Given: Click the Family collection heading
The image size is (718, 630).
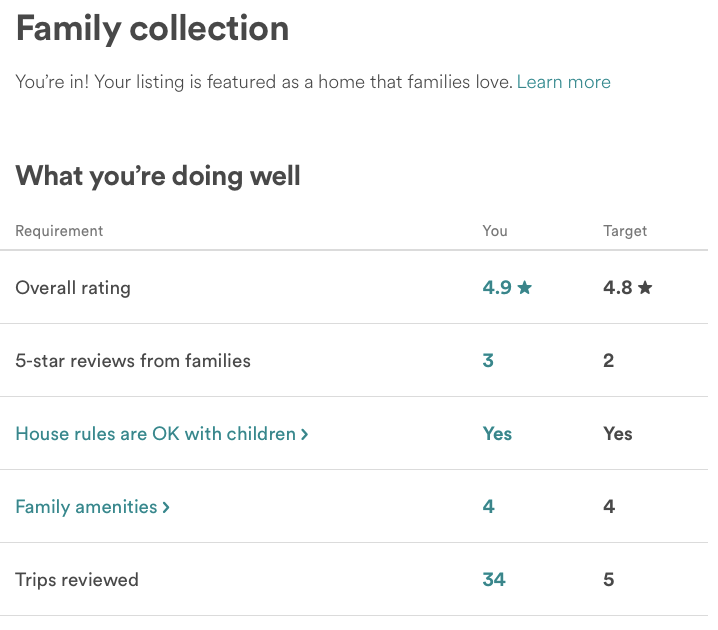Looking at the screenshot, I should pos(152,28).
